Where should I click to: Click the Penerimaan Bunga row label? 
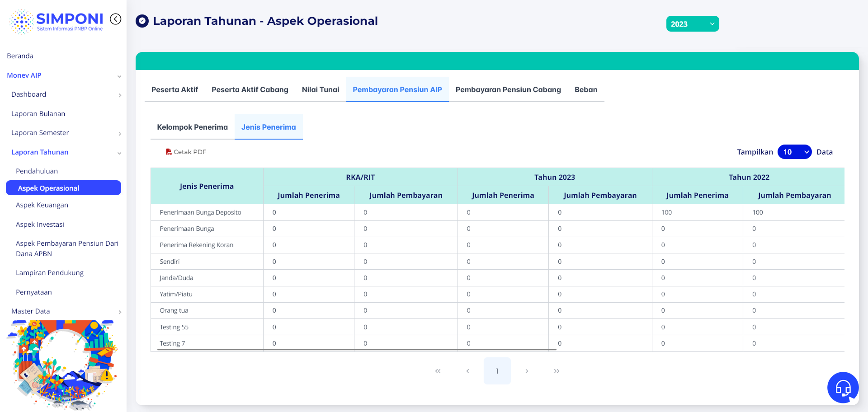187,229
